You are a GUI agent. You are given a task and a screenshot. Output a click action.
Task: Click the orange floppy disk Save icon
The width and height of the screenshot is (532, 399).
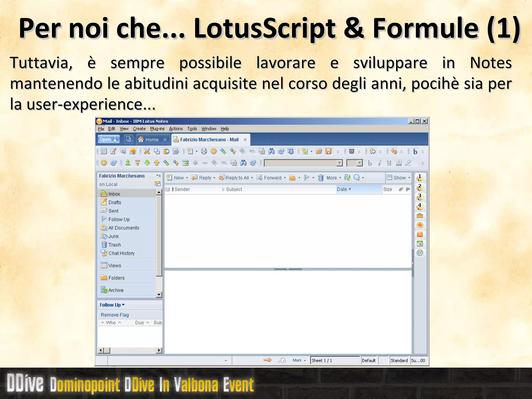[328, 151]
